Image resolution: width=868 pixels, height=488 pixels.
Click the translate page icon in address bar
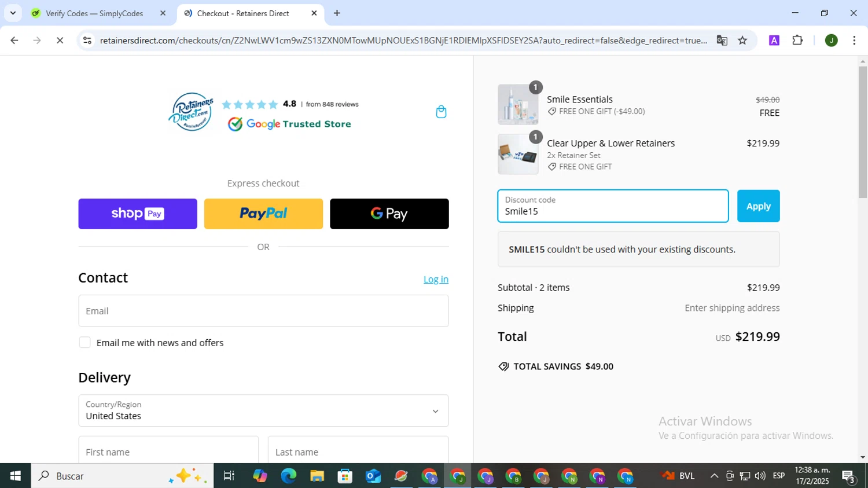[x=722, y=41]
